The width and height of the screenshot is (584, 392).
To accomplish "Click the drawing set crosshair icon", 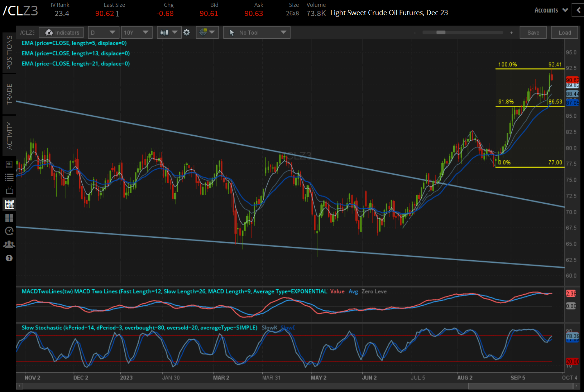I will click(205, 32).
